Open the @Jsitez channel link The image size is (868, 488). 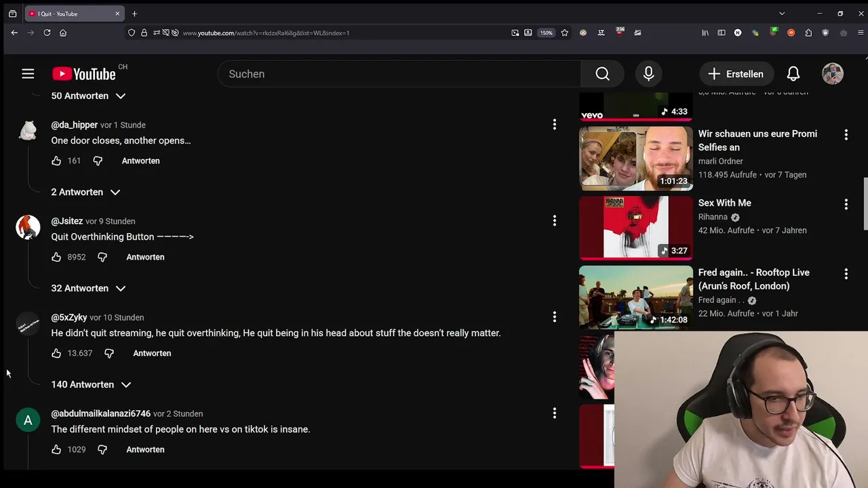click(67, 221)
